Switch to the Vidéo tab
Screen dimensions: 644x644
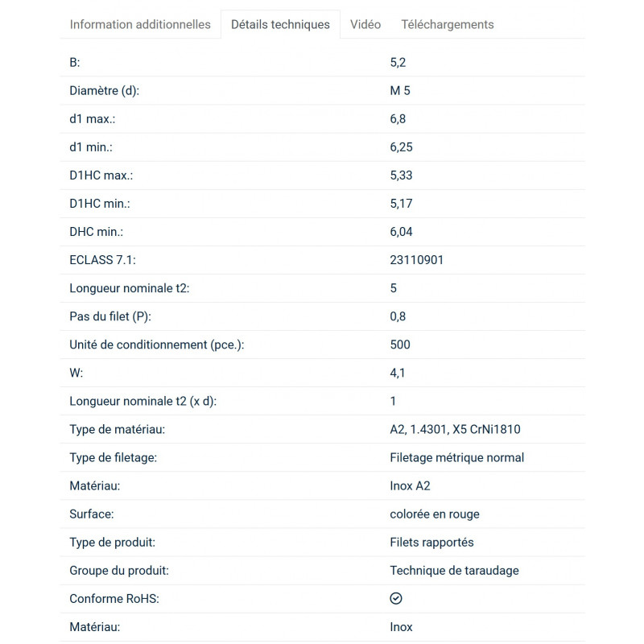click(x=365, y=24)
